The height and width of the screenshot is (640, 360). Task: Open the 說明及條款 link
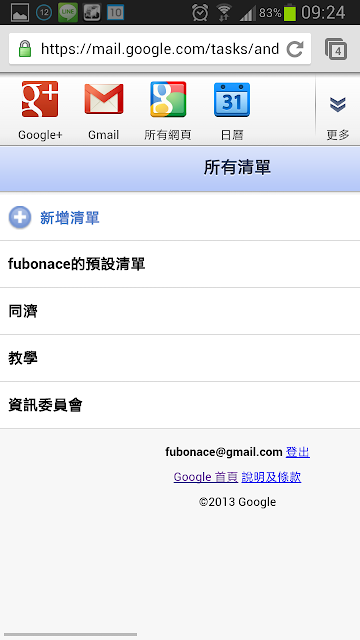tap(271, 477)
